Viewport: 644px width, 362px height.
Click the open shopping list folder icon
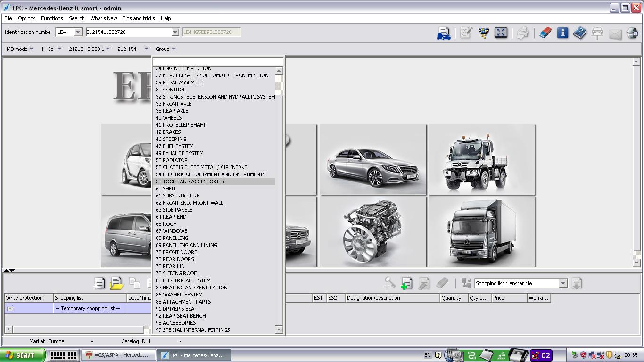point(116,283)
